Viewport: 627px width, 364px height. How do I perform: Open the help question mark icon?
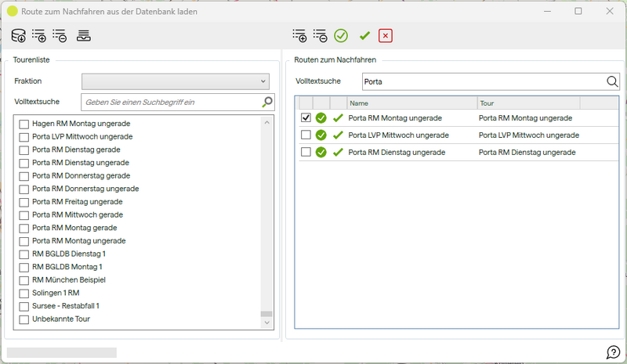[613, 352]
